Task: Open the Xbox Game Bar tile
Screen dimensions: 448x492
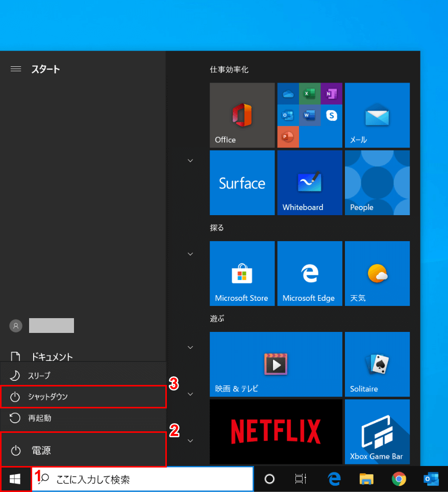Action: [377, 431]
